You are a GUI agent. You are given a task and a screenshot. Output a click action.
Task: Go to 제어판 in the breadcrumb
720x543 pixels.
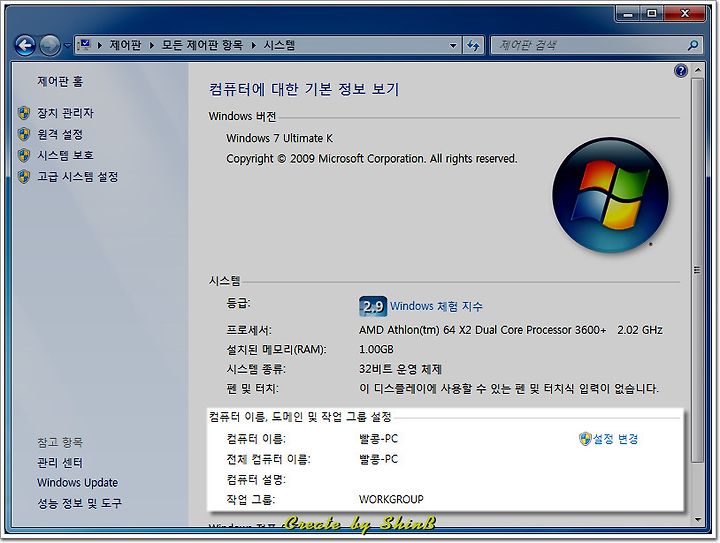click(125, 45)
